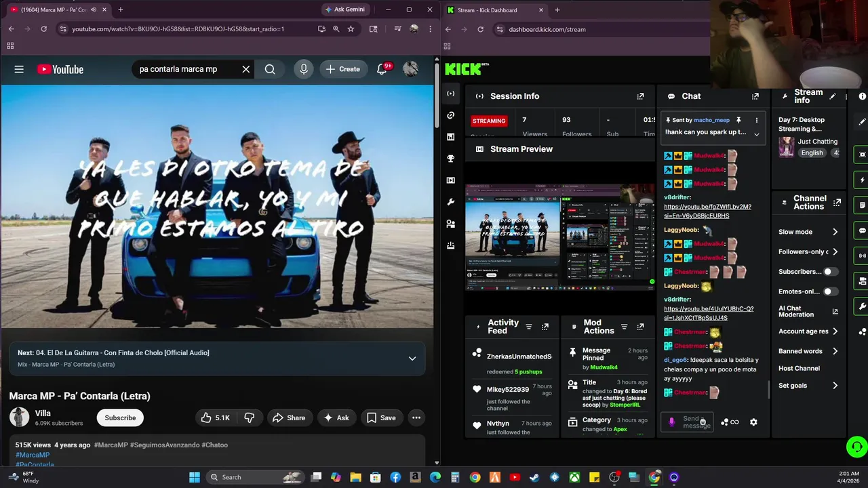Image resolution: width=868 pixels, height=488 pixels.
Task: Open Host Channel action
Action: pyautogui.click(x=799, y=368)
